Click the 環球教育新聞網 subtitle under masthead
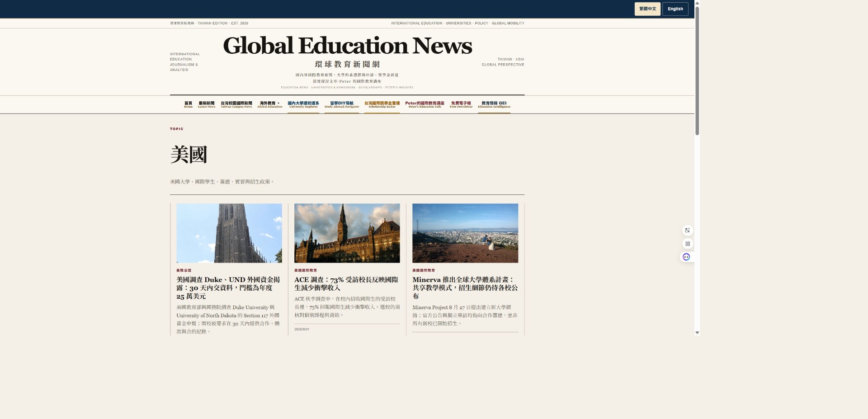 coord(347,64)
